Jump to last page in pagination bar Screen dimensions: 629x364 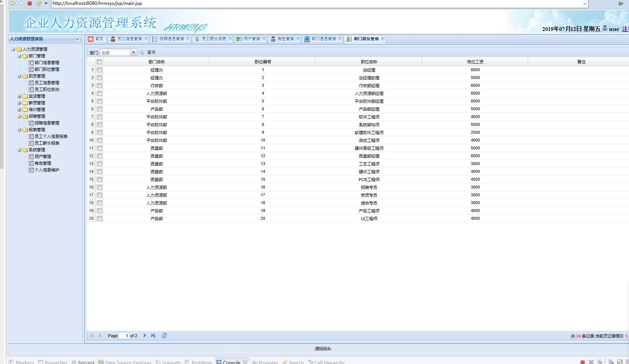[x=153, y=336]
